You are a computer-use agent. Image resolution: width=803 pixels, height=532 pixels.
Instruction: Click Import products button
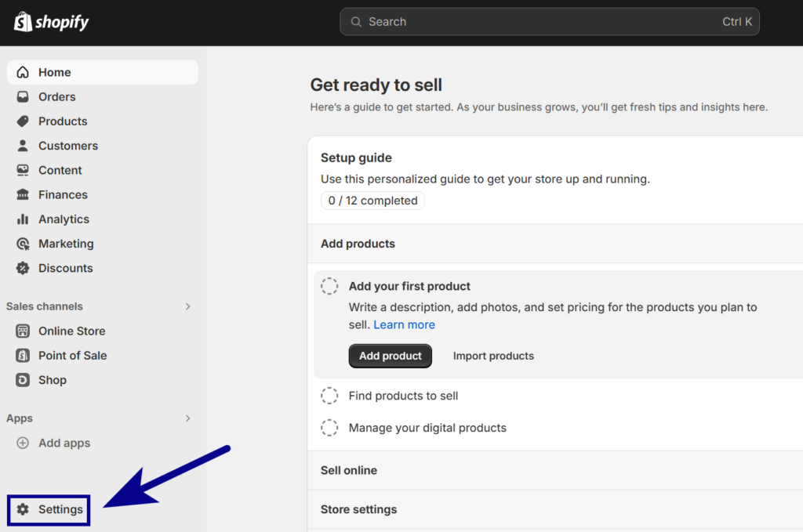493,356
